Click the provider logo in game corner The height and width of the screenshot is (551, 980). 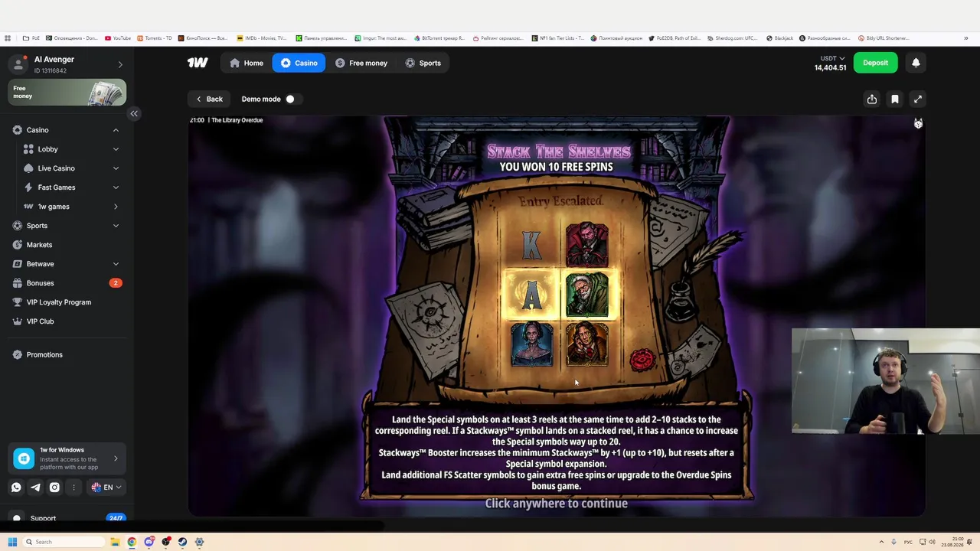coord(918,124)
